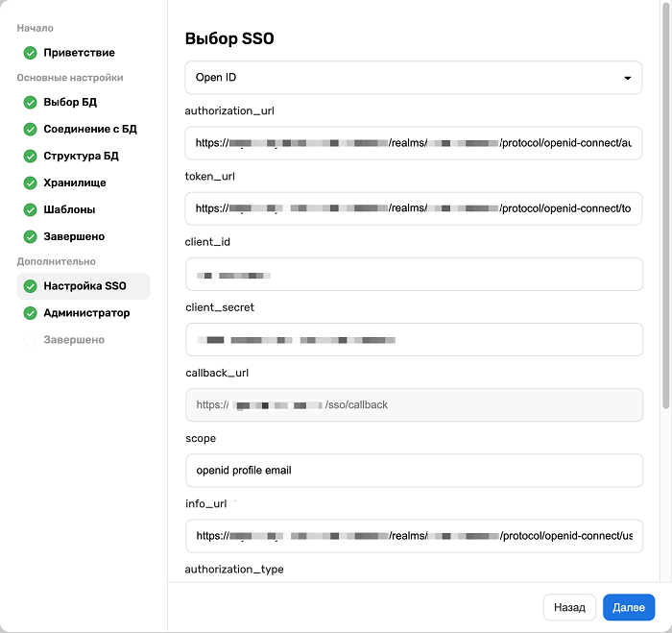Select the Шаблоны step label
Viewport: 672px width, 633px height.
[x=69, y=209]
